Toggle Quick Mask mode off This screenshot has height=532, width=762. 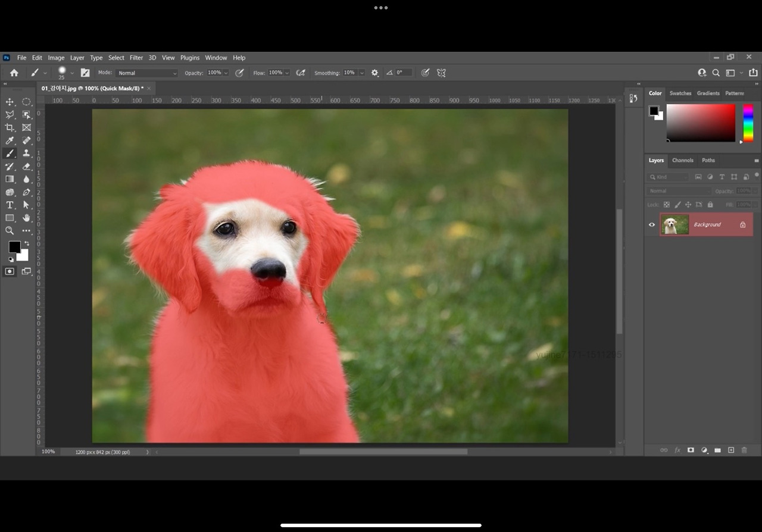(x=10, y=271)
